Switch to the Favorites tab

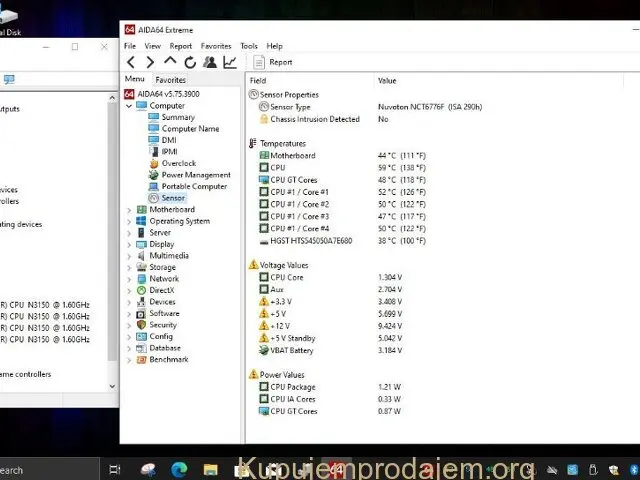pyautogui.click(x=170, y=80)
